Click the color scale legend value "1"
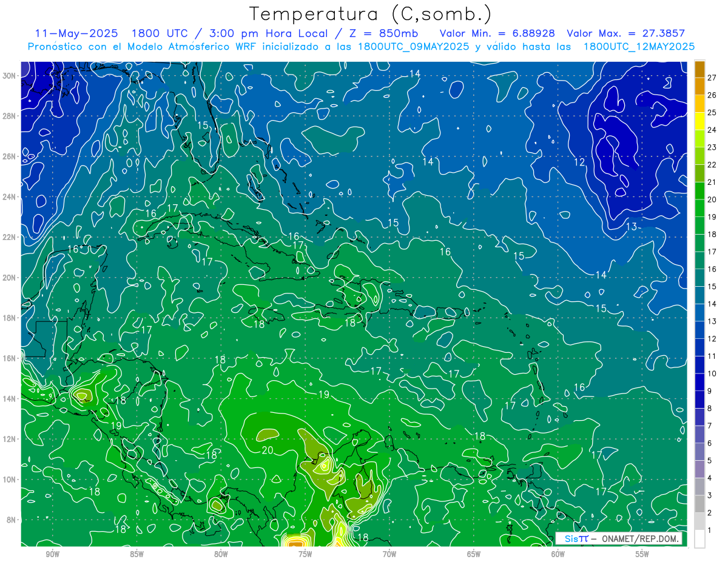 [x=710, y=530]
